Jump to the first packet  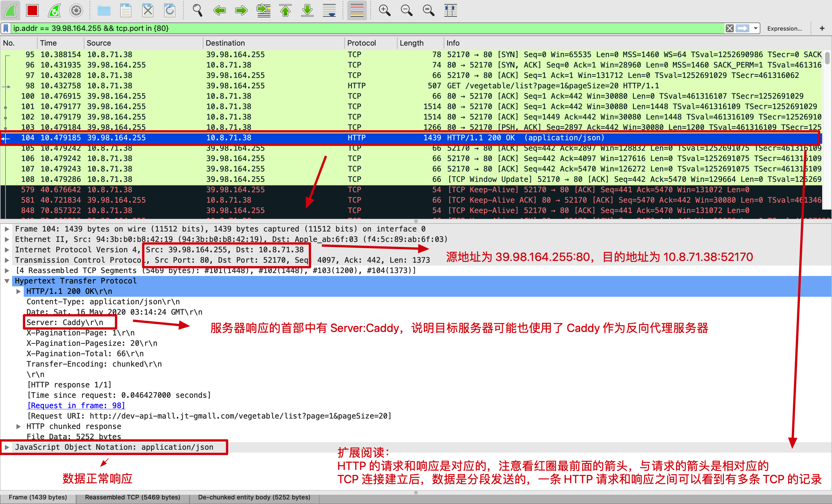tap(285, 10)
